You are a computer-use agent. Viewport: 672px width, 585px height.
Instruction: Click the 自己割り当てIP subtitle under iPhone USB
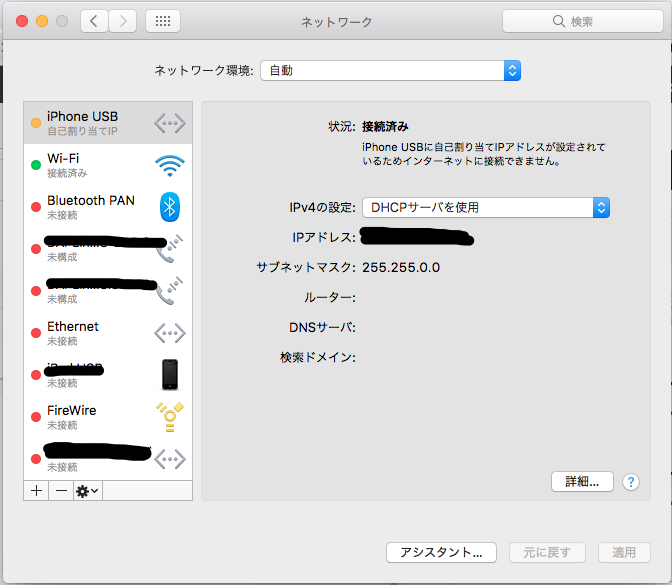pyautogui.click(x=82, y=131)
